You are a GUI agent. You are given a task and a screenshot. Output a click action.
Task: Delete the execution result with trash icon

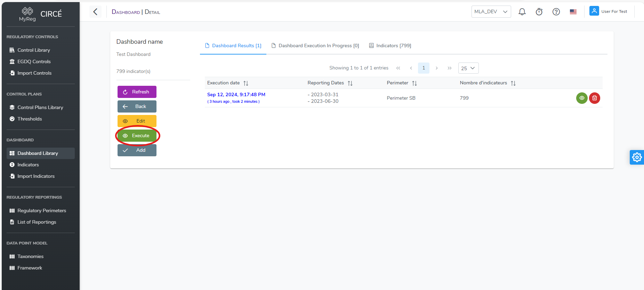(595, 98)
